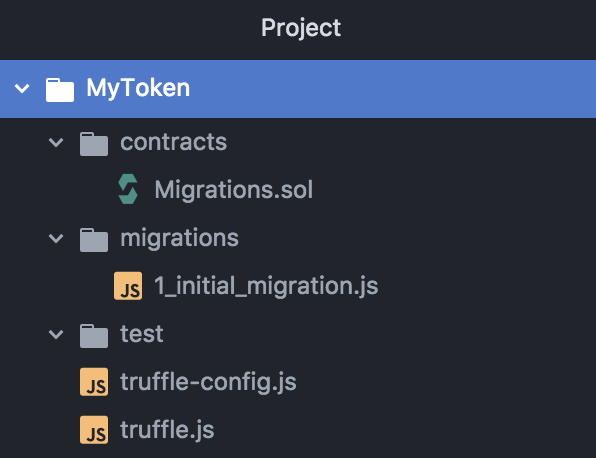Click the JS icon of 1_initial_migration.js
The height and width of the screenshot is (458, 596).
(x=128, y=286)
